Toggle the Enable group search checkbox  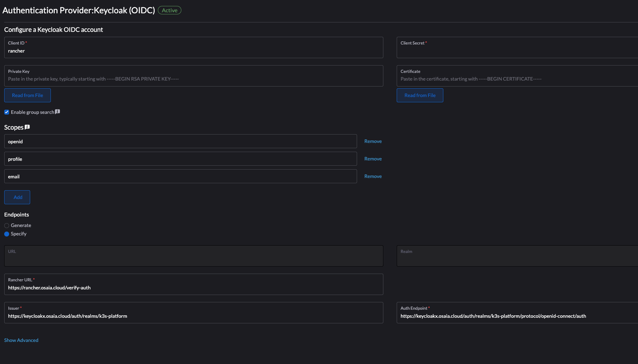7,112
